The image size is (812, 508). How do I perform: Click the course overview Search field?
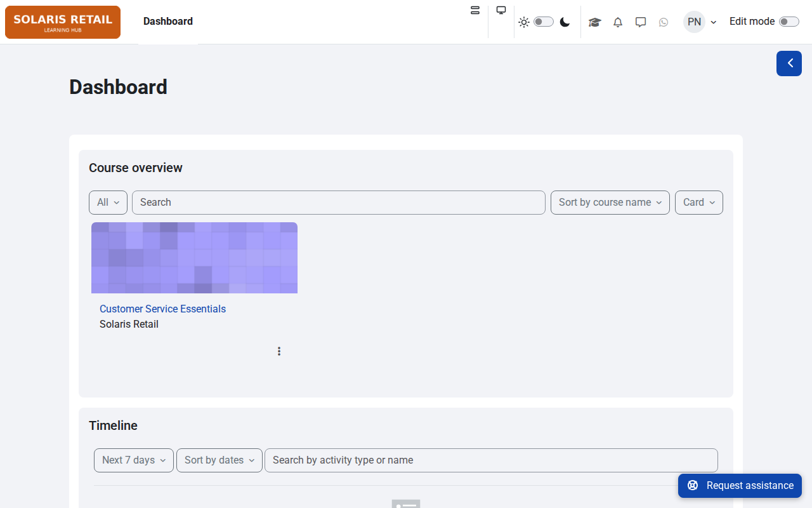pyautogui.click(x=339, y=203)
